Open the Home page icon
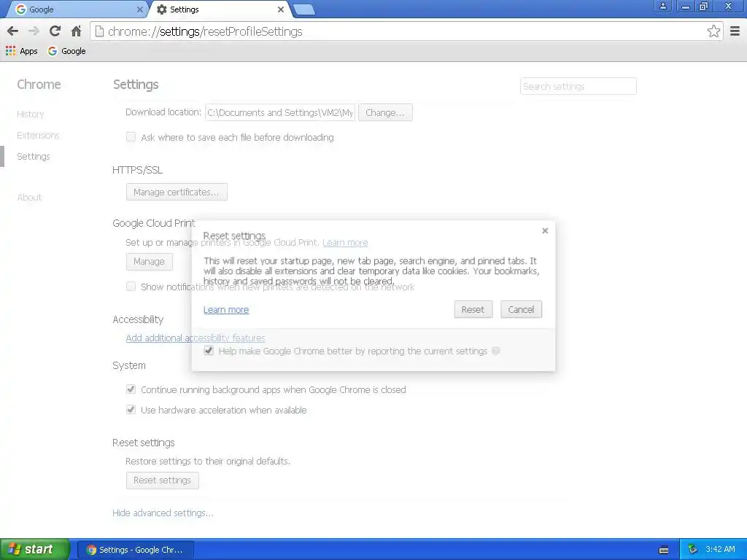The width and height of the screenshot is (747, 560). point(76,31)
